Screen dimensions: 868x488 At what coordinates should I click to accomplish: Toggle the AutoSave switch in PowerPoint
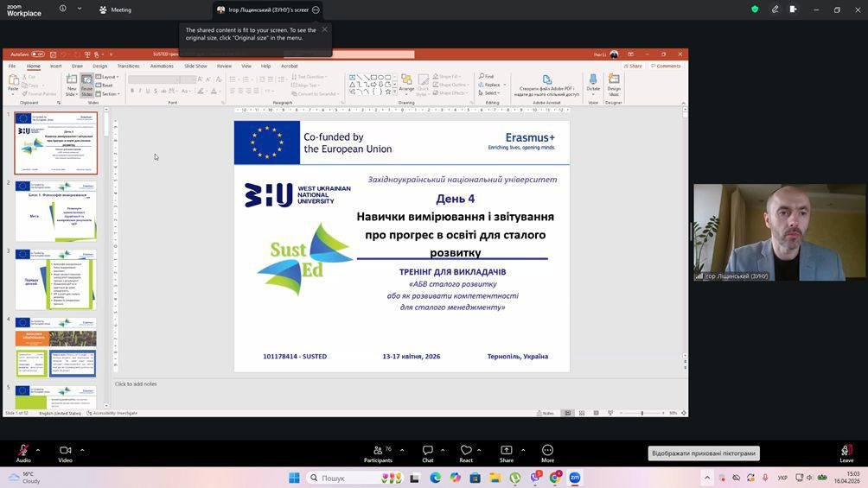pos(38,54)
